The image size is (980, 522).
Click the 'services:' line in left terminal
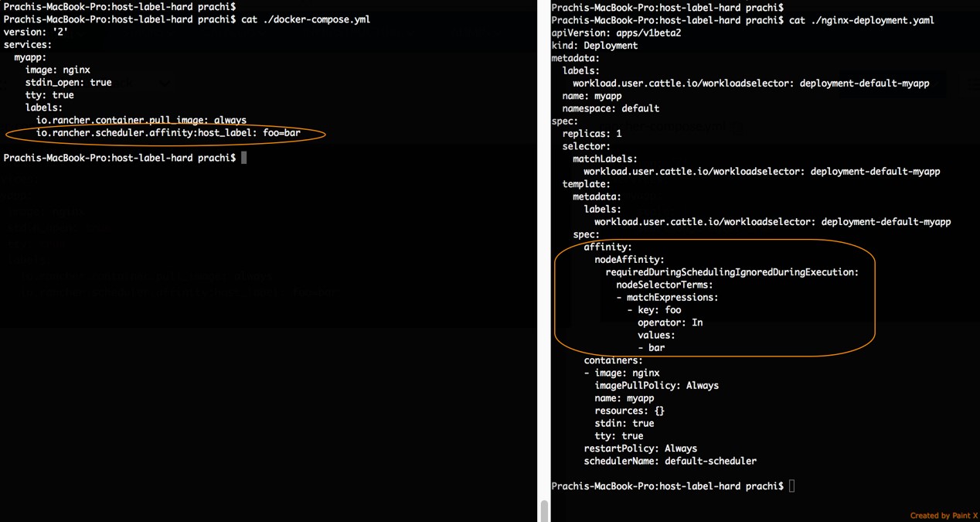[x=28, y=44]
